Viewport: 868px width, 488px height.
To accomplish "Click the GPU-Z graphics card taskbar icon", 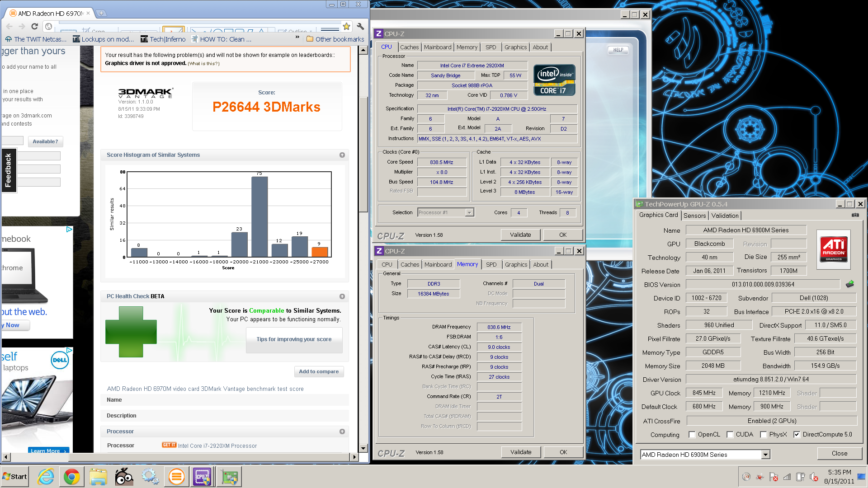I will [x=230, y=477].
